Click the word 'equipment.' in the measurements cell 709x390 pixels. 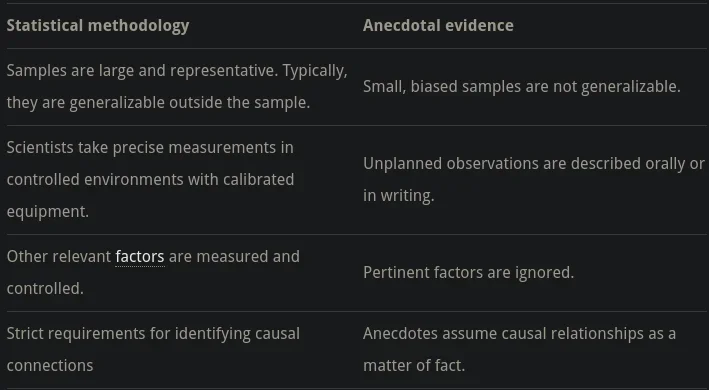(x=47, y=212)
